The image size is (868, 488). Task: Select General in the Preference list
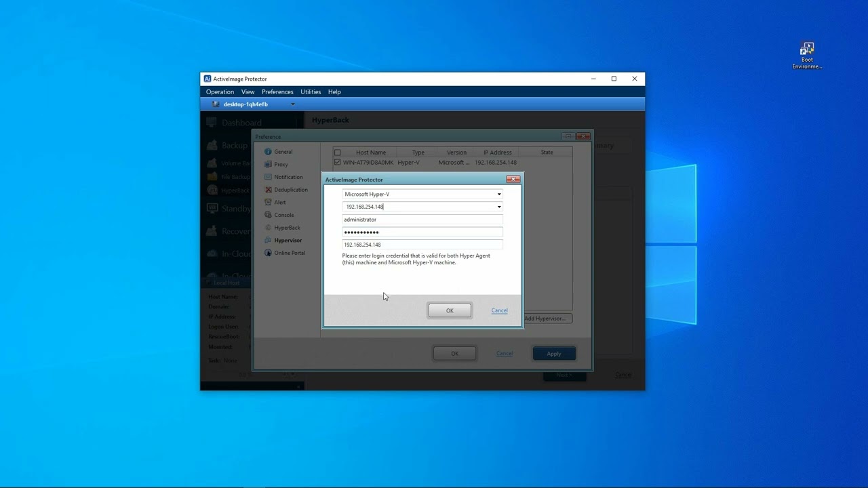tap(283, 152)
